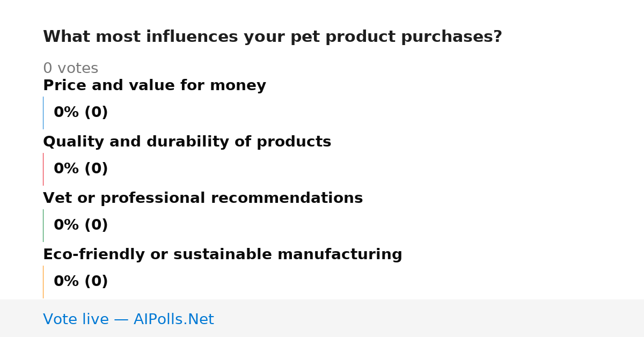Viewport: 644px width, 337px height.
Task: Click the grey footer banner area
Action: 322,318
